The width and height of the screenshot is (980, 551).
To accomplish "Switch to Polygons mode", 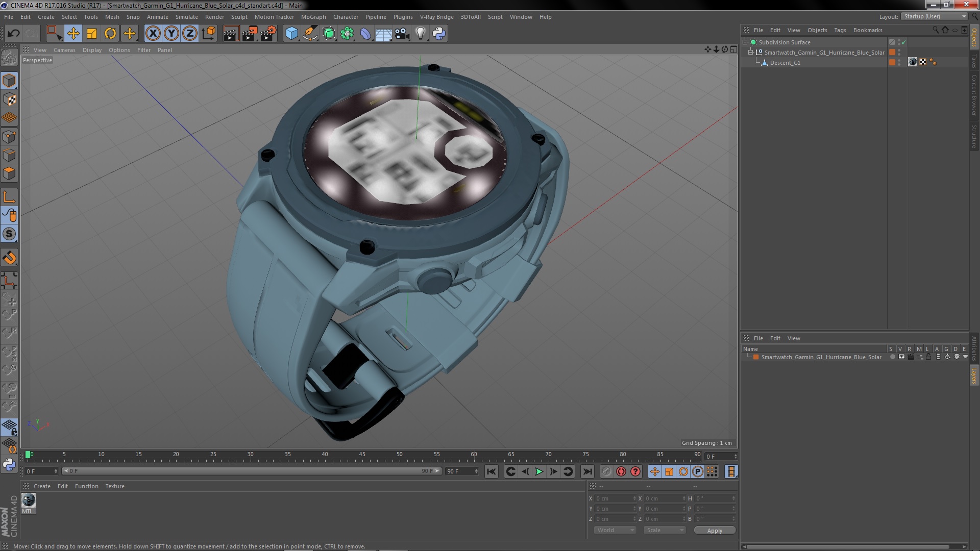I will tap(9, 173).
